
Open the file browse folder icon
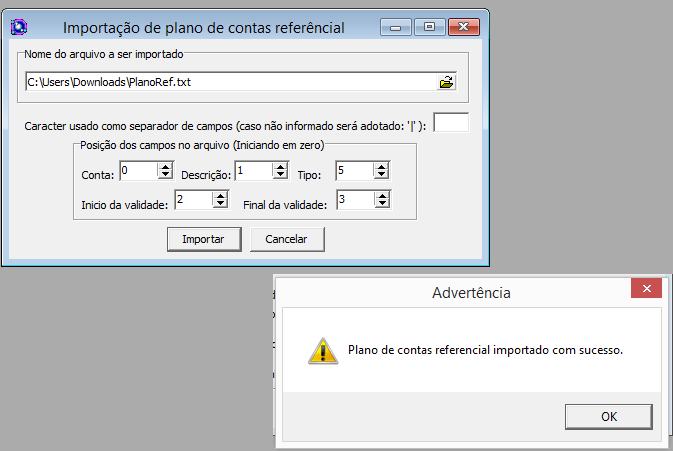[x=446, y=82]
